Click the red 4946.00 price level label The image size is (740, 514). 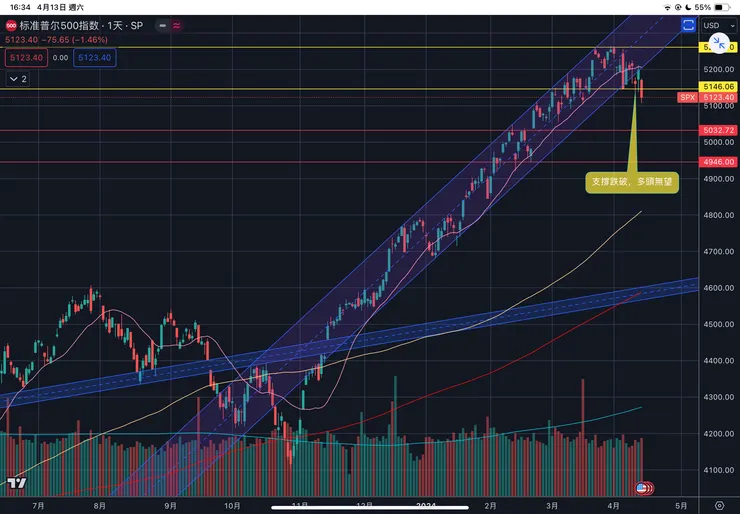click(719, 162)
